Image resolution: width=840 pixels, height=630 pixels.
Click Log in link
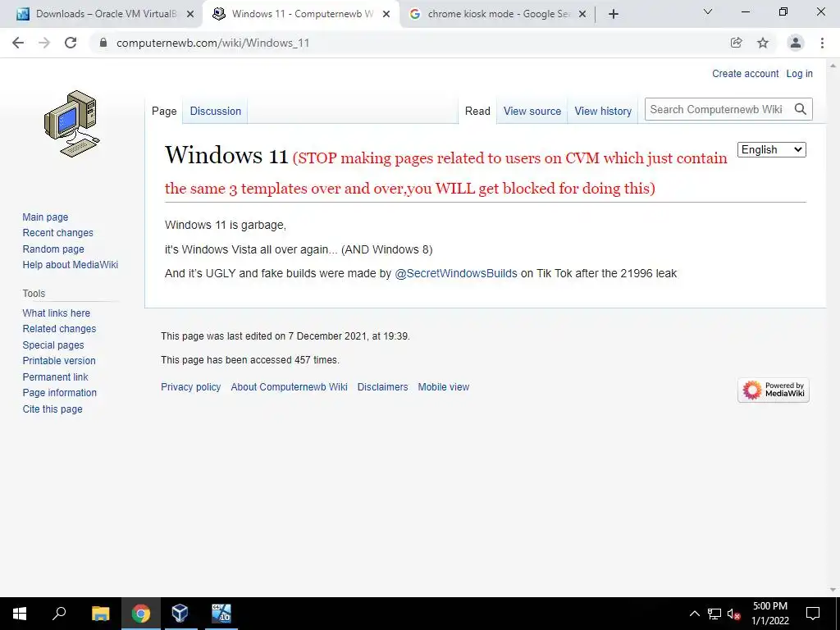(799, 74)
